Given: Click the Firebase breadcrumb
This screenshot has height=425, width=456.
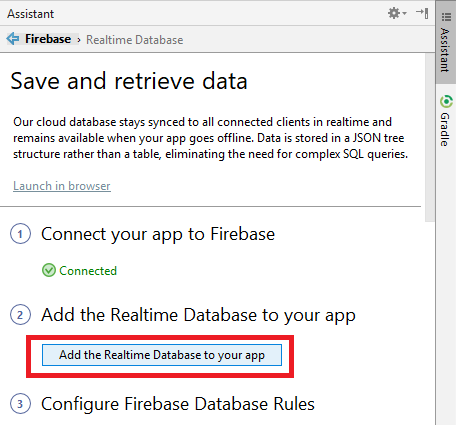Looking at the screenshot, I should point(48,39).
